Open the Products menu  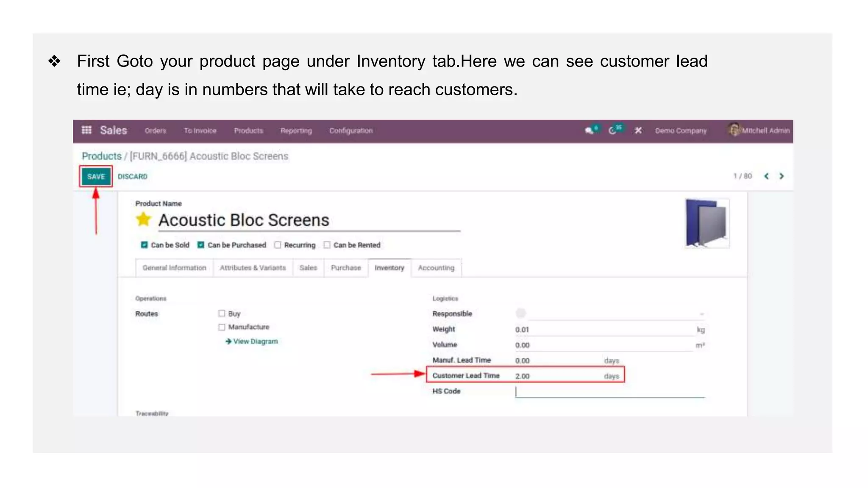coord(248,131)
